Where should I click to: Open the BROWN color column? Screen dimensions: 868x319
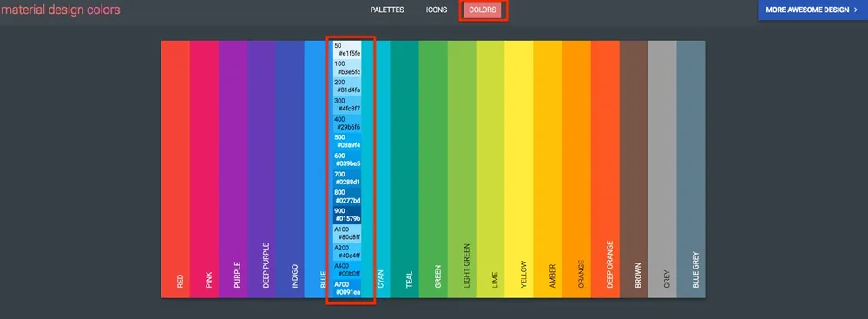[634, 169]
